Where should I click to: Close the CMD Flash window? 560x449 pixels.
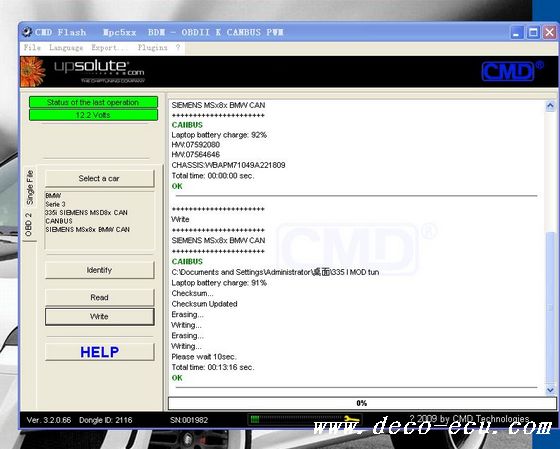pyautogui.click(x=550, y=33)
